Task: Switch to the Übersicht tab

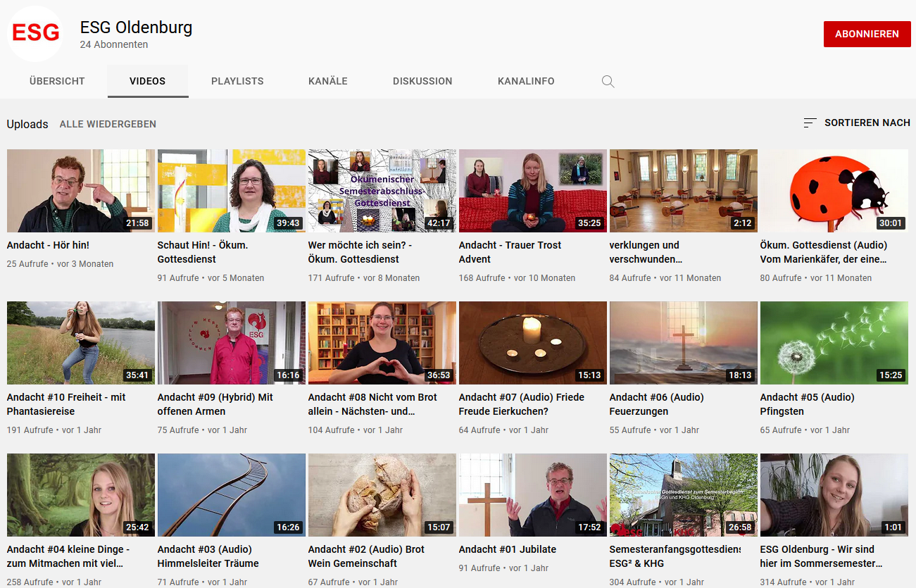Action: click(57, 81)
